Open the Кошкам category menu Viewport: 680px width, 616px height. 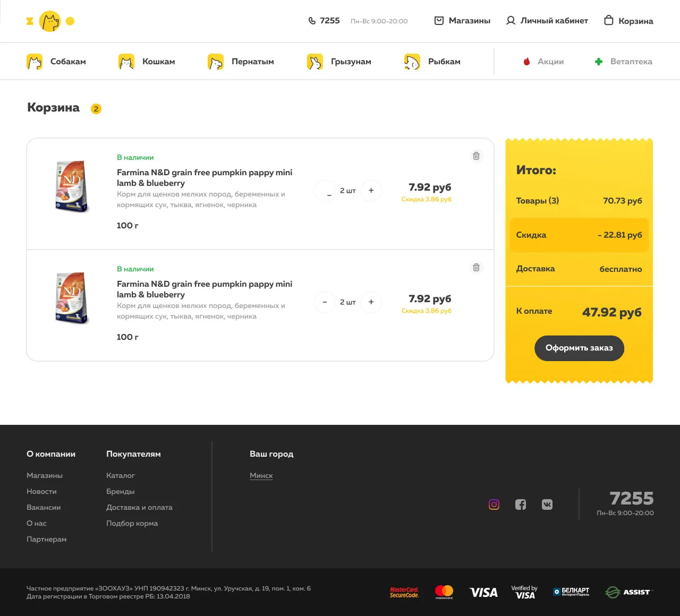147,62
